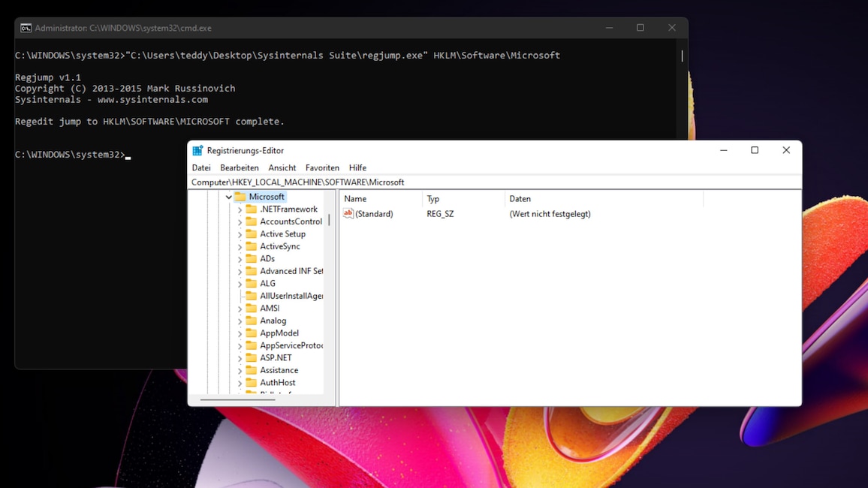Open the Bearbeiten menu

[x=239, y=167]
